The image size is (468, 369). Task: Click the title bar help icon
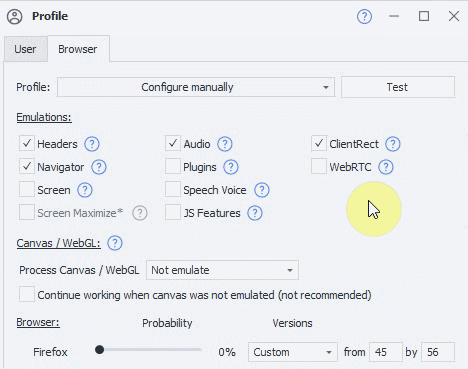coord(364,16)
